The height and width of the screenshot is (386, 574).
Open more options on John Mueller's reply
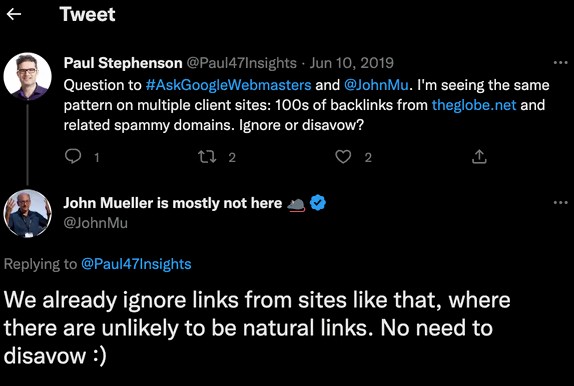560,203
